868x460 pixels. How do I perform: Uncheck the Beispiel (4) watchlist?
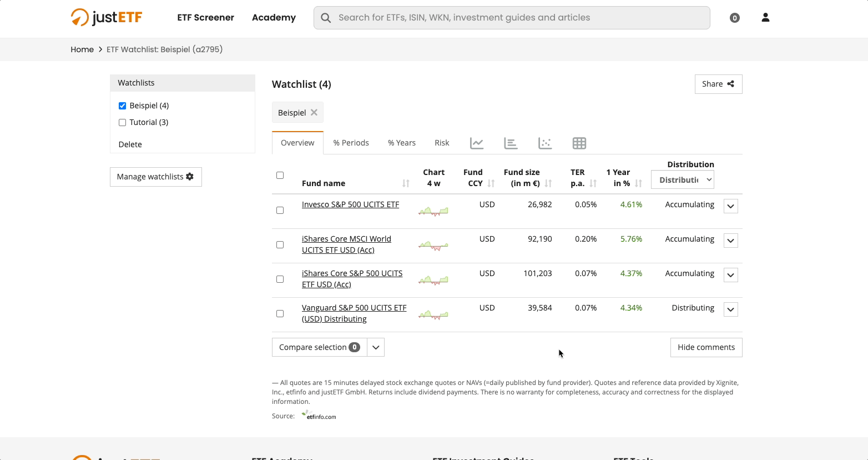pyautogui.click(x=123, y=106)
